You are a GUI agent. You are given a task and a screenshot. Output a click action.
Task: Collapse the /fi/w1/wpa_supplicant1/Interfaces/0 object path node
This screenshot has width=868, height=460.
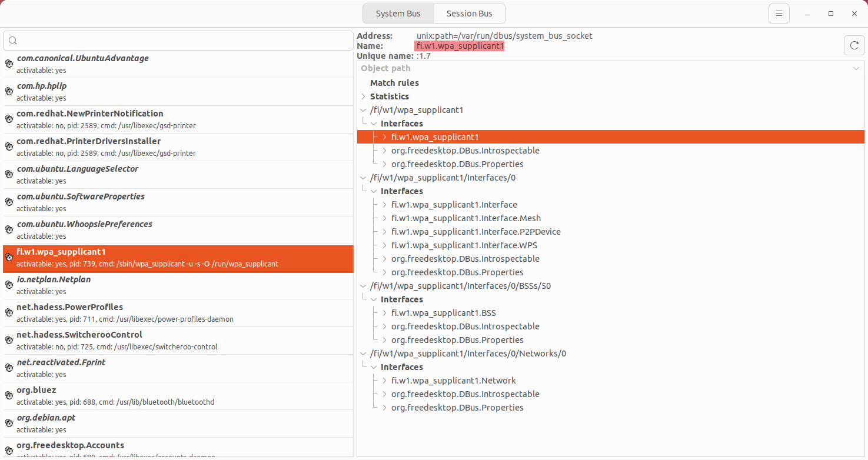pos(363,178)
